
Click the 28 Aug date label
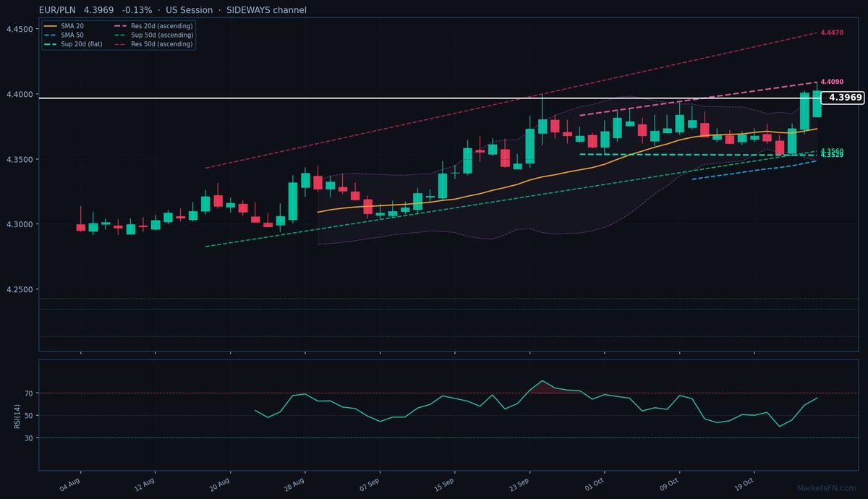pyautogui.click(x=294, y=484)
